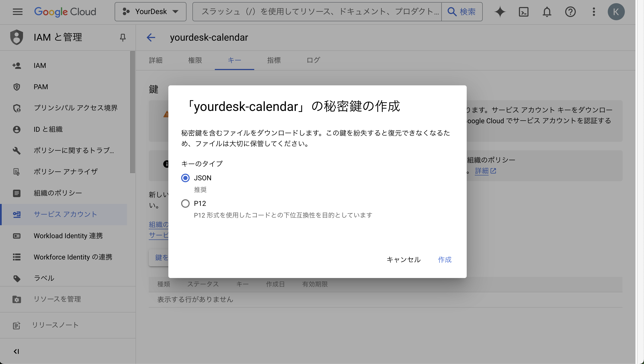Click the PAM shield sidebar icon
644x364 pixels.
17,87
